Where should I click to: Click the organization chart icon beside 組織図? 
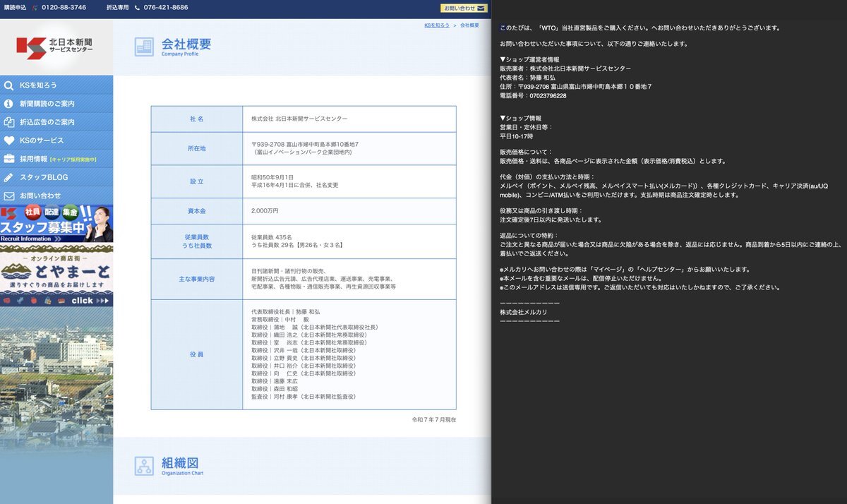point(144,465)
